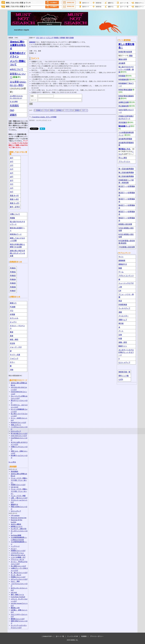
Task: Open 危険度4 summary link
Action: pyautogui.click(x=13, y=280)
